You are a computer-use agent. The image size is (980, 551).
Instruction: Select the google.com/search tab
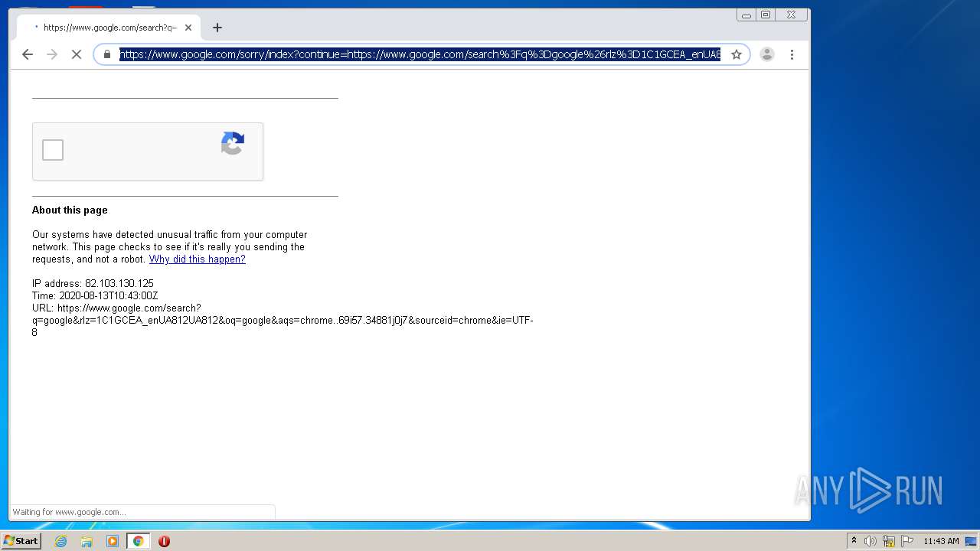click(x=109, y=28)
